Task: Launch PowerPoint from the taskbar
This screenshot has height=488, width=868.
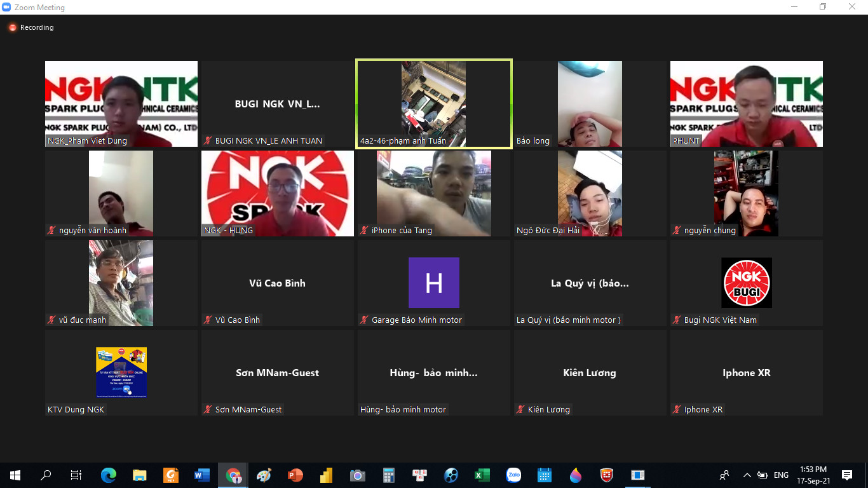Action: click(295, 475)
